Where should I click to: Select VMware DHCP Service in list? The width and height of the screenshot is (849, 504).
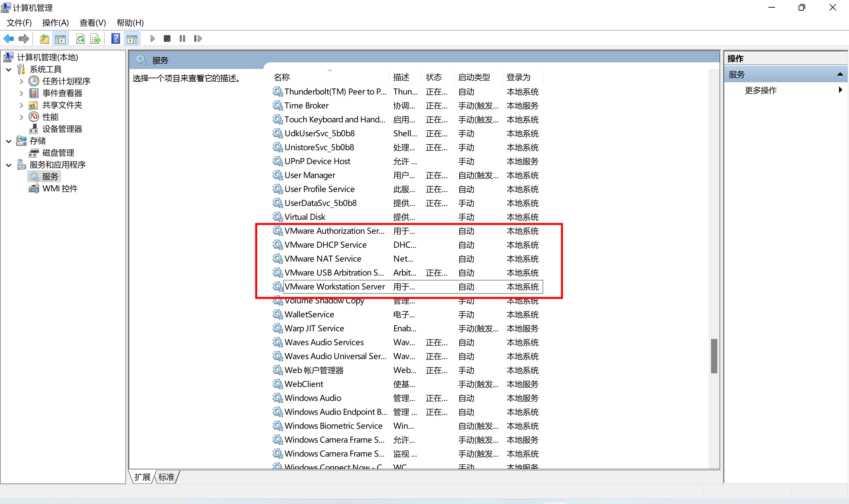(334, 244)
